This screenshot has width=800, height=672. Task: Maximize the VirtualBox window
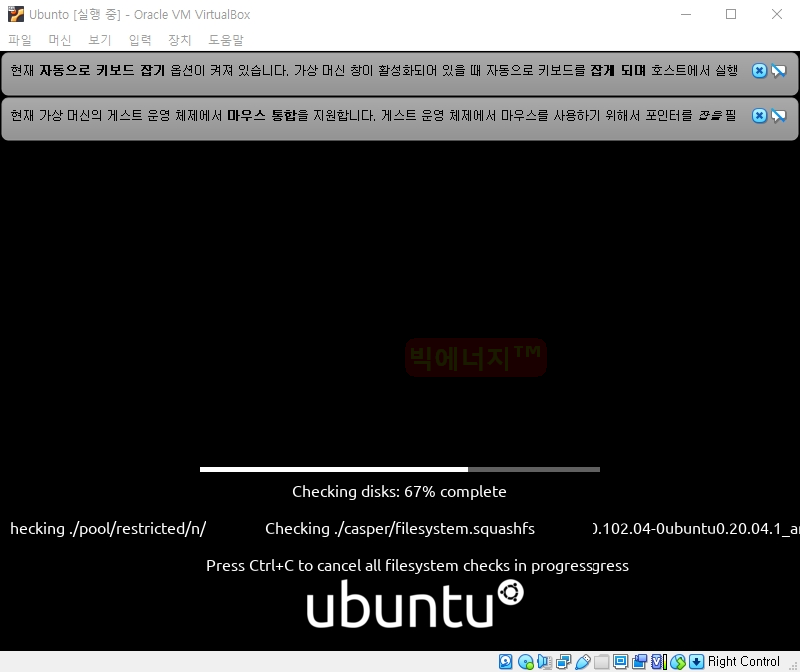point(731,14)
